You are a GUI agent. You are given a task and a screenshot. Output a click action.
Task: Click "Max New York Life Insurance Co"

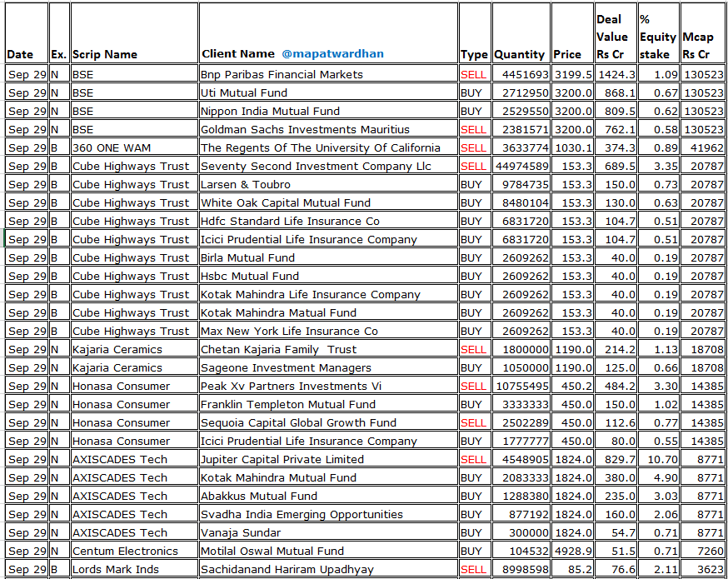328,331
